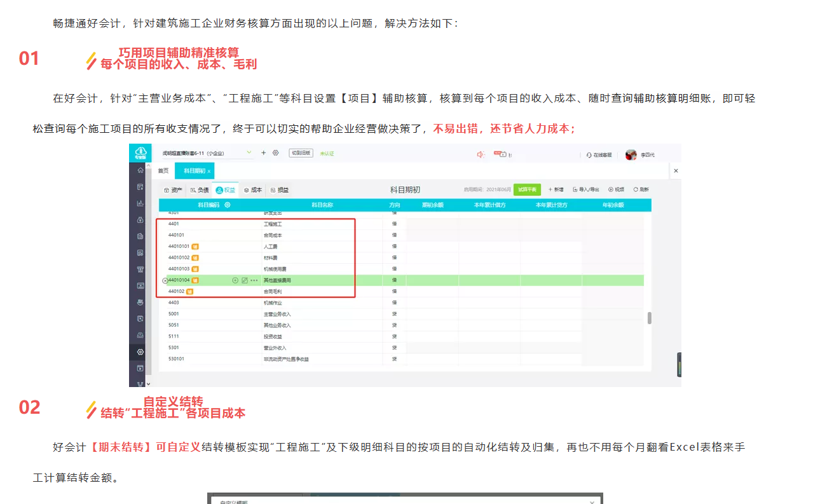This screenshot has height=504, width=813.
Task: Click the orange 辅 badge next to 44010103
Action: pyautogui.click(x=195, y=269)
